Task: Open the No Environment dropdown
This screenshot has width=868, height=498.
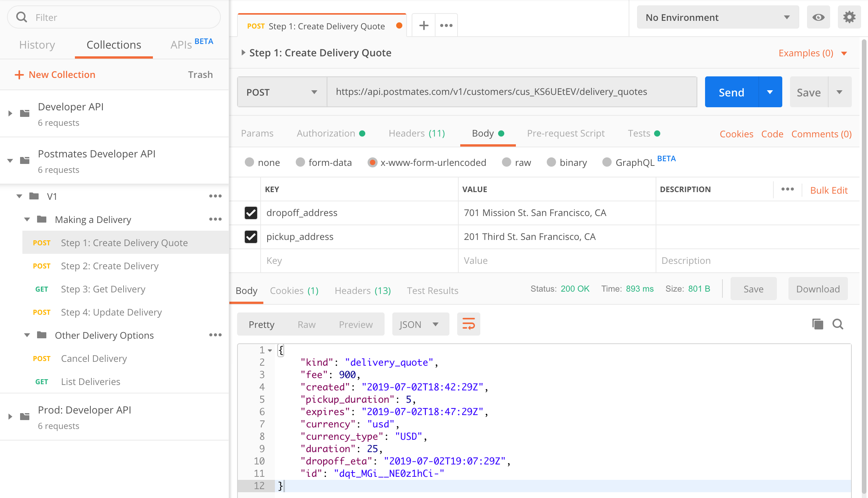Action: point(718,17)
